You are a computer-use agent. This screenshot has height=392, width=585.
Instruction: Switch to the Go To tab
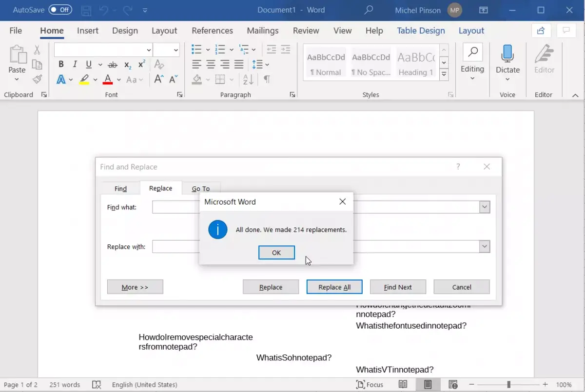pyautogui.click(x=201, y=189)
